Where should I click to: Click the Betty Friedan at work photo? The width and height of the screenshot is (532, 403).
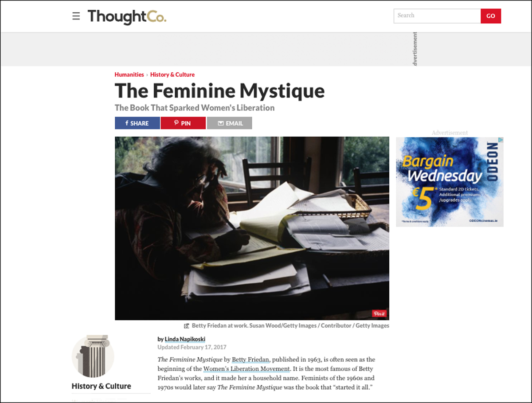point(252,228)
